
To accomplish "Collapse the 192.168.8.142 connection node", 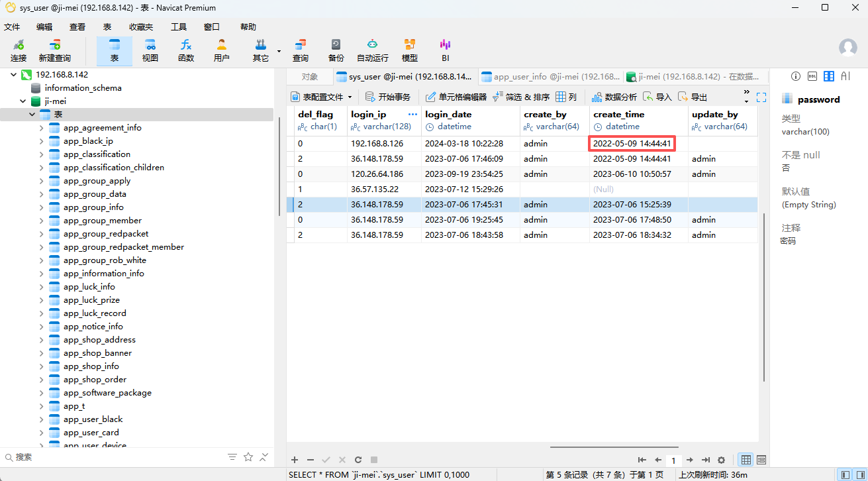I will pos(14,75).
